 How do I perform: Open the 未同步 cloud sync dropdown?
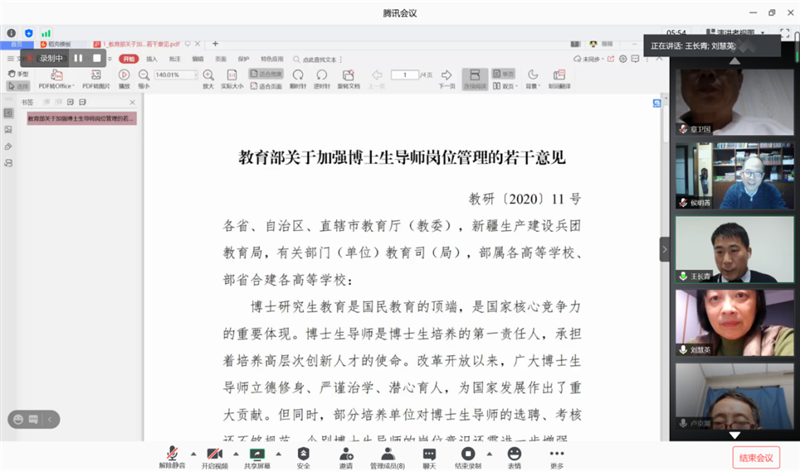(588, 59)
